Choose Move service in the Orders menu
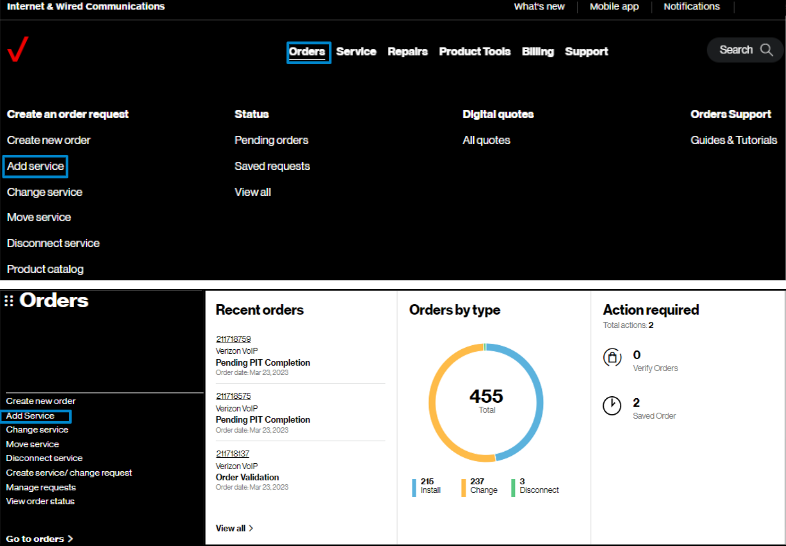Image resolution: width=786 pixels, height=546 pixels. click(39, 218)
